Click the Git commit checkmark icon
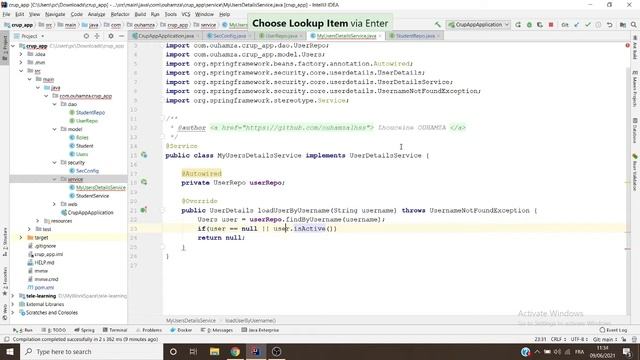Viewport: 640px width, 360px height. (x=588, y=24)
